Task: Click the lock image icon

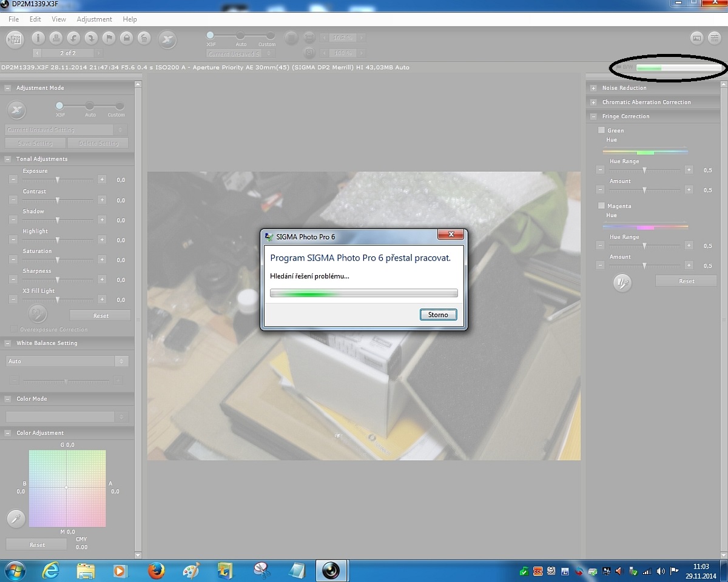Action: (126, 38)
